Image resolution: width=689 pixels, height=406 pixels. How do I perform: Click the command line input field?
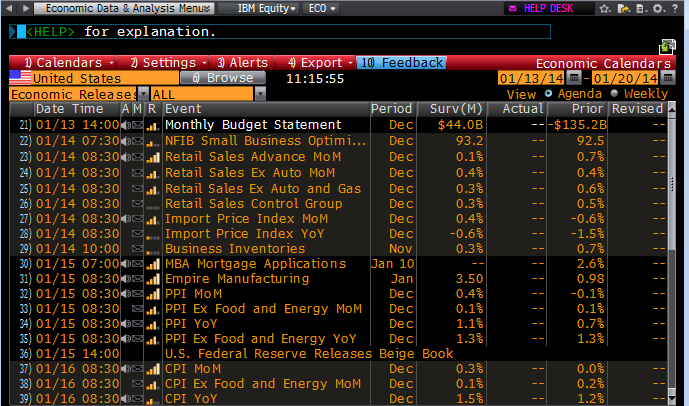point(280,32)
